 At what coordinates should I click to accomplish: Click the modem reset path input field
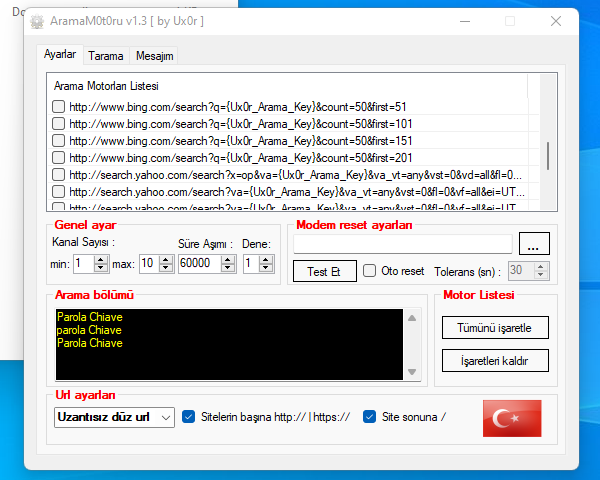tap(402, 244)
